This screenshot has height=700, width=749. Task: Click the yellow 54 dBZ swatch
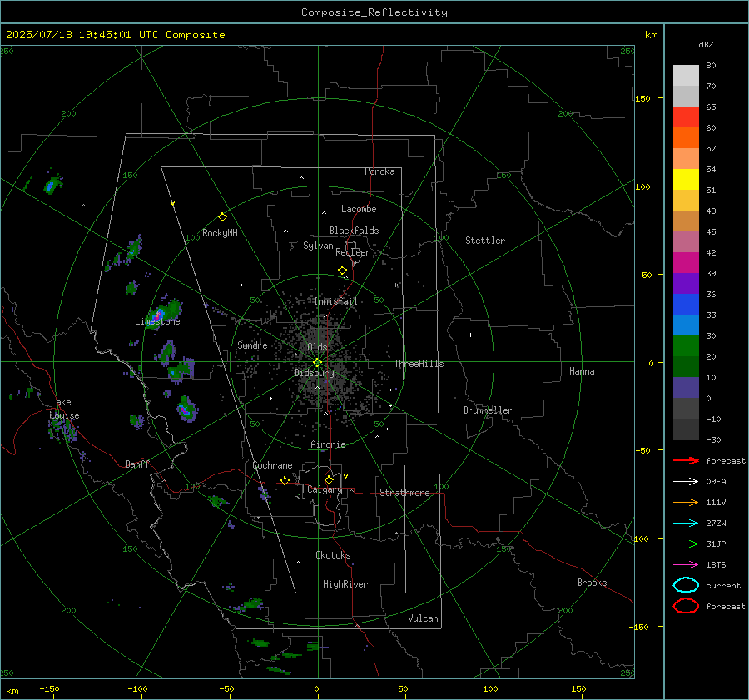click(686, 179)
